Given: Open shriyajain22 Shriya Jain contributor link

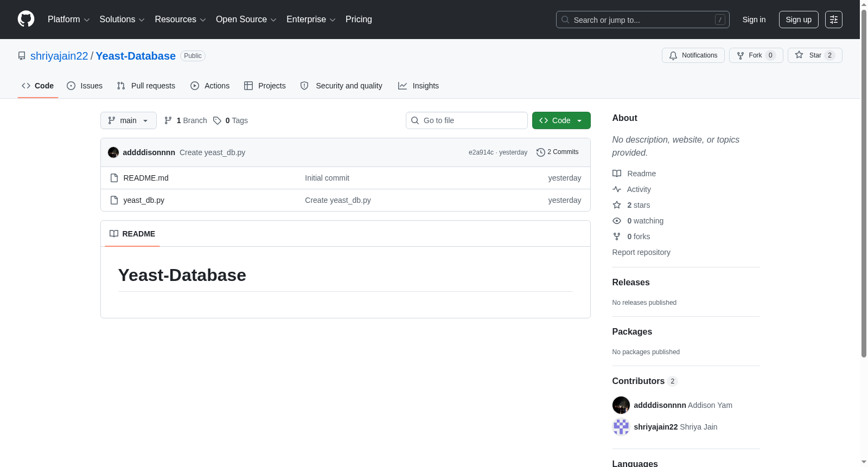Looking at the screenshot, I should click(675, 427).
